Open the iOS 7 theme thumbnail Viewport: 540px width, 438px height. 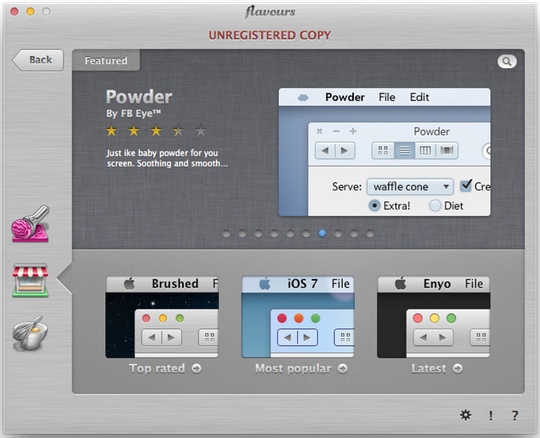[298, 317]
